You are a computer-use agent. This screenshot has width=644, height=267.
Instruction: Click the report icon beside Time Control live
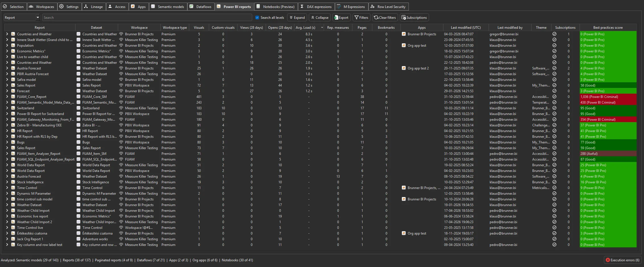pyautogui.click(x=13, y=228)
